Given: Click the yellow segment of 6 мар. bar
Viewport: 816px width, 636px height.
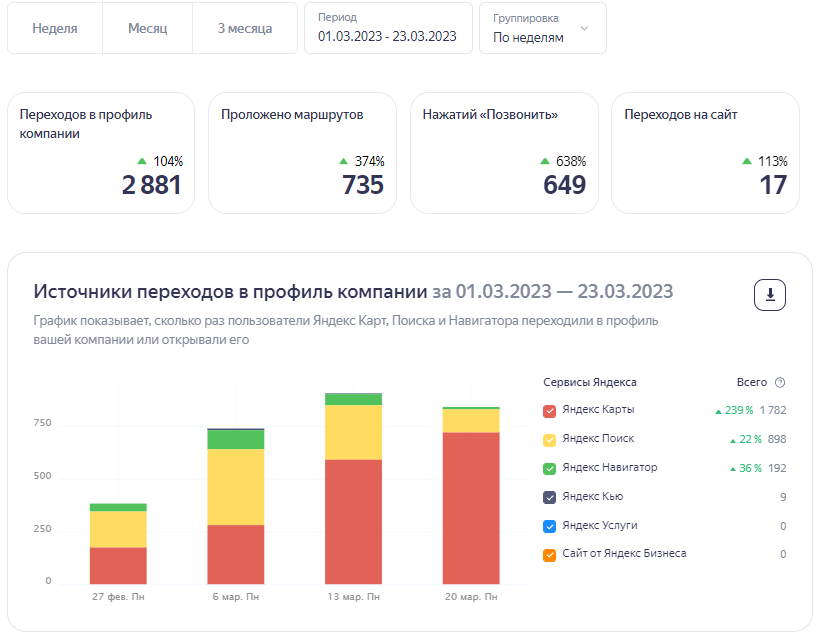Looking at the screenshot, I should (x=236, y=487).
